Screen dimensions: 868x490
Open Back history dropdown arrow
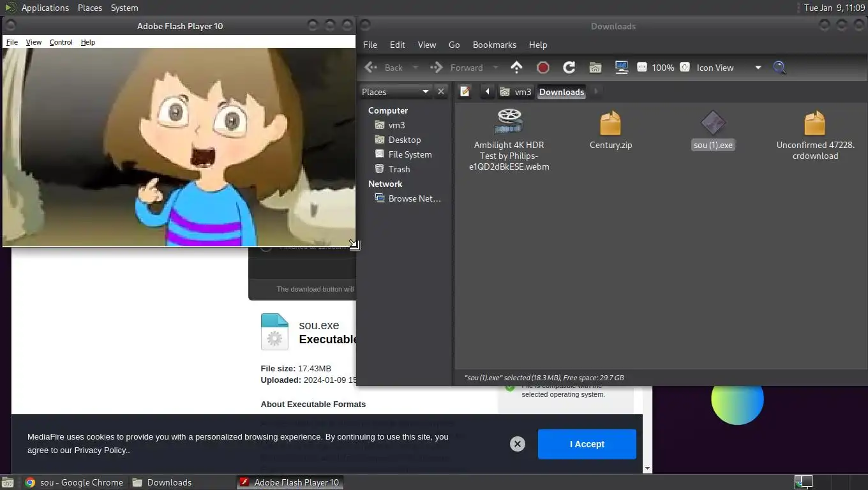coord(415,68)
